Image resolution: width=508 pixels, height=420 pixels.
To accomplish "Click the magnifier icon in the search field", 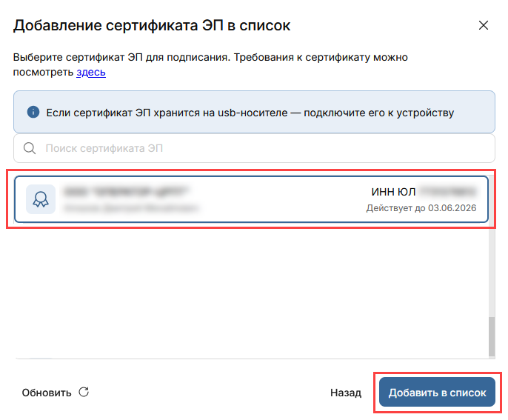I will click(30, 148).
